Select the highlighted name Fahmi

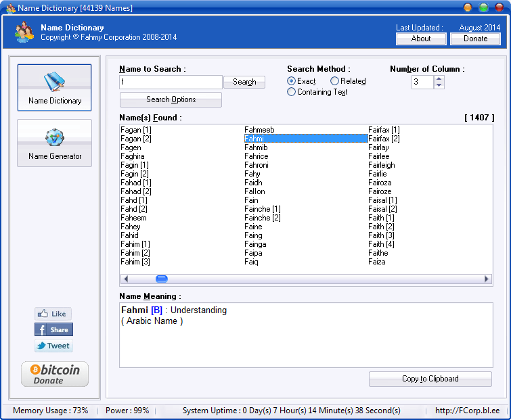(306, 139)
